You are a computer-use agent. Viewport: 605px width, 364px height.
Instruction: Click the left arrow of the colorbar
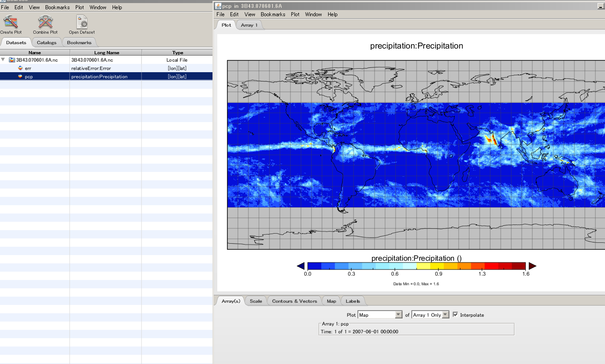pos(301,266)
